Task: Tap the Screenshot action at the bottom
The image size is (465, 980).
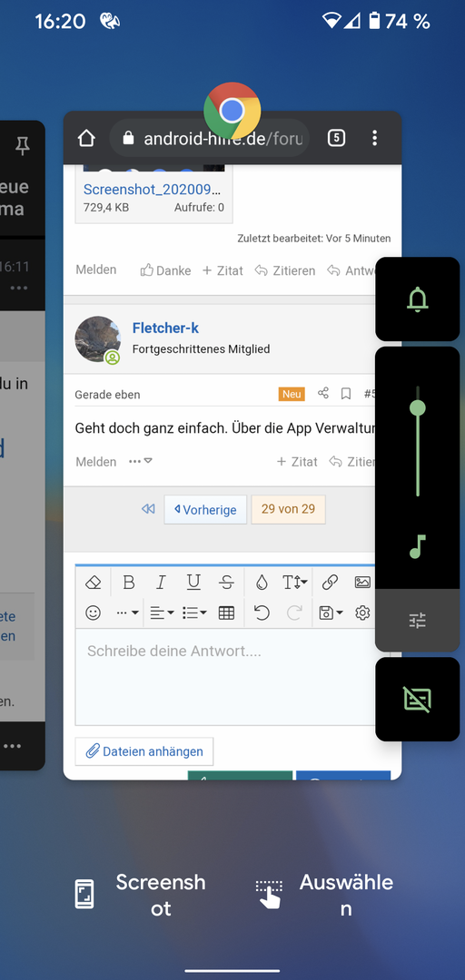Action: tap(140, 895)
